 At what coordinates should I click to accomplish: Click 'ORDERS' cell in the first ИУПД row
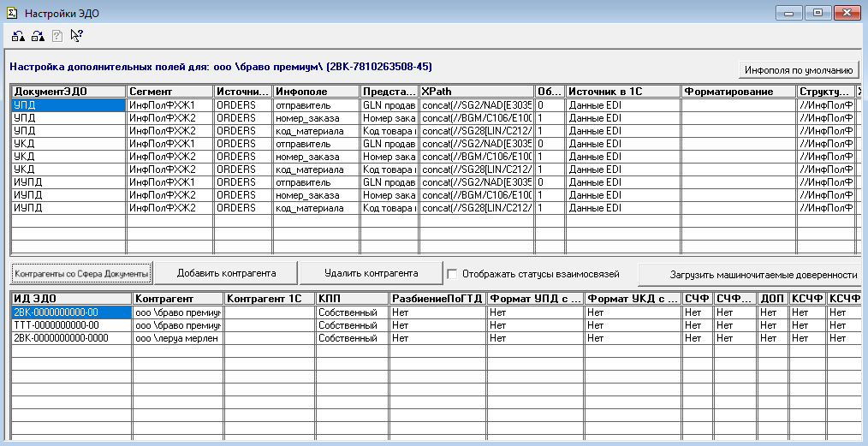pos(243,182)
